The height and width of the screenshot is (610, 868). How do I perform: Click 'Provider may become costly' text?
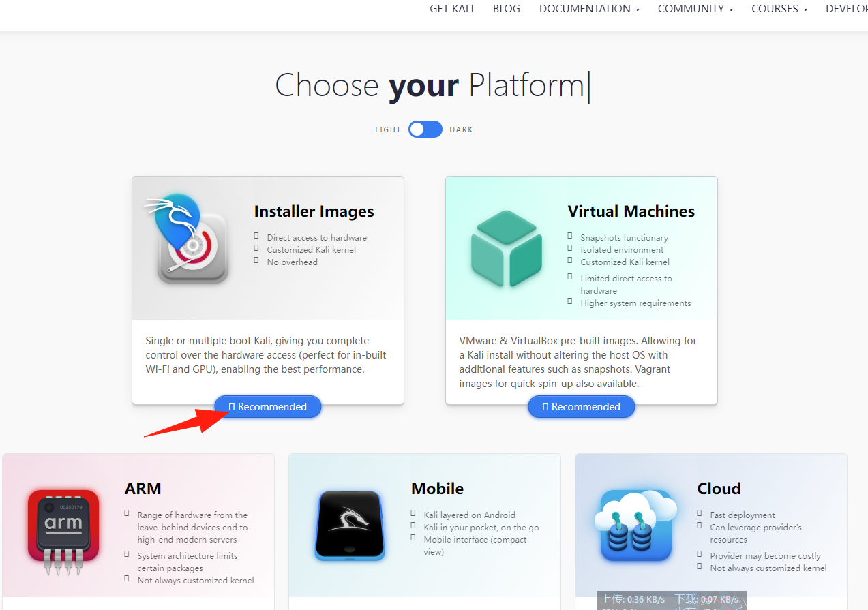765,556
